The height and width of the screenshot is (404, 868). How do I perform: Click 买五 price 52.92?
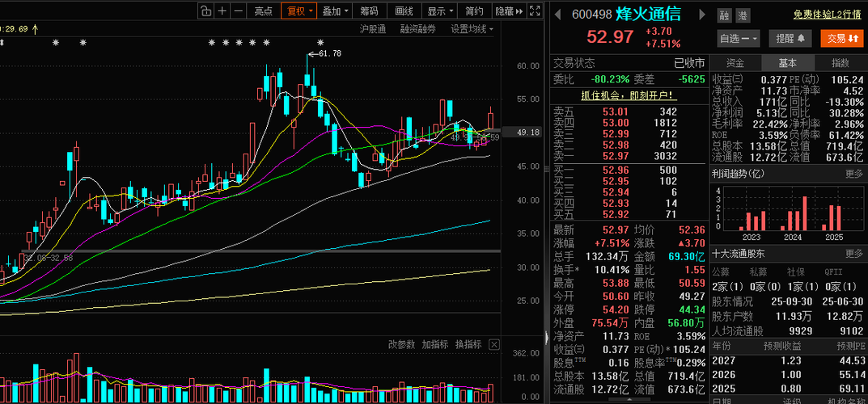[x=616, y=214]
